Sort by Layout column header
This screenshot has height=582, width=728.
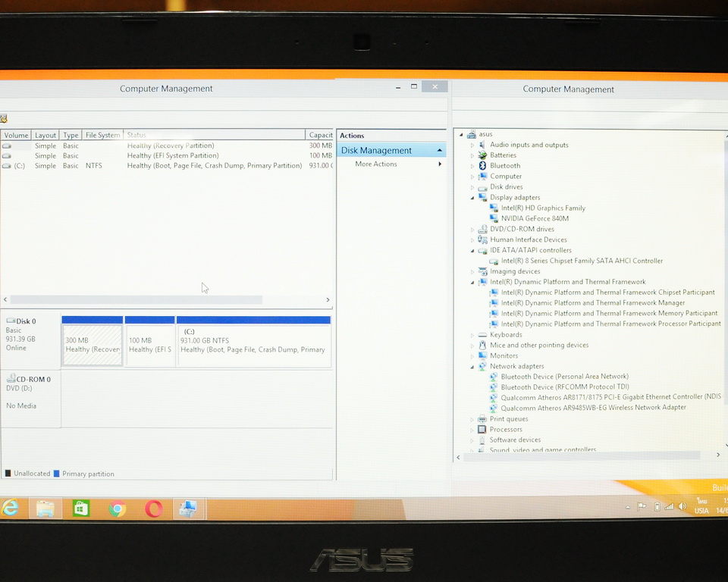[45, 135]
